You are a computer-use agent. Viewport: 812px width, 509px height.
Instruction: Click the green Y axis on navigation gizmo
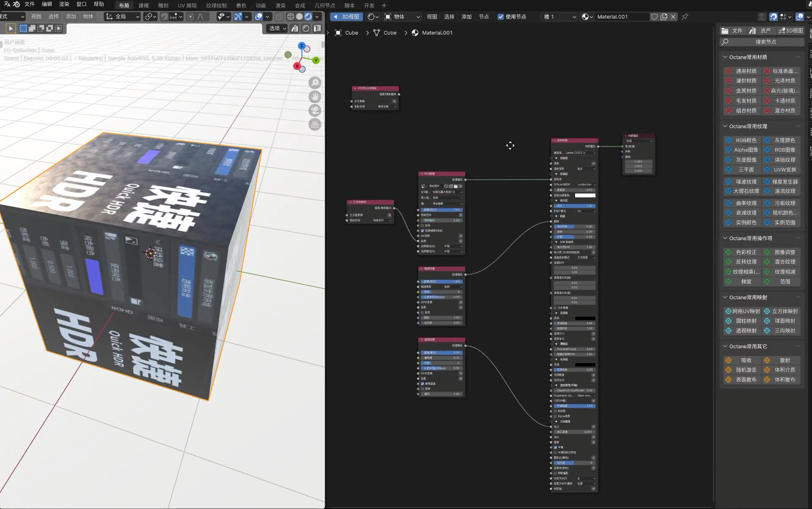[315, 60]
